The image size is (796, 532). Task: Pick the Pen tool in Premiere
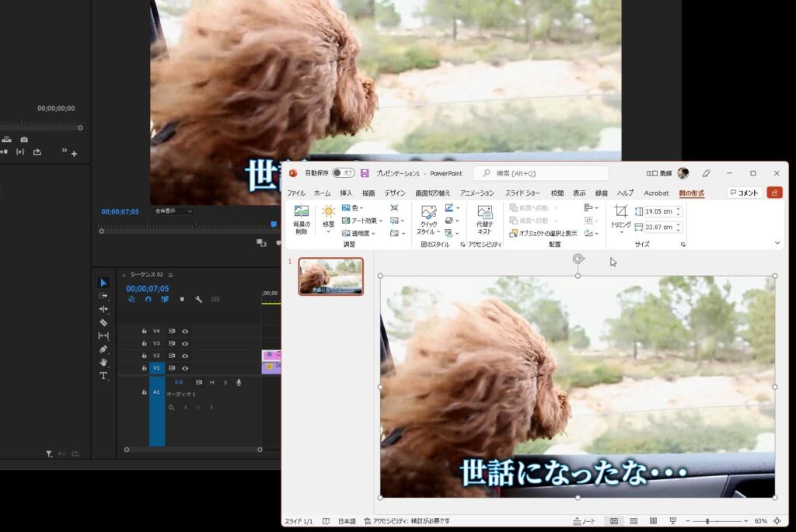coord(103,349)
